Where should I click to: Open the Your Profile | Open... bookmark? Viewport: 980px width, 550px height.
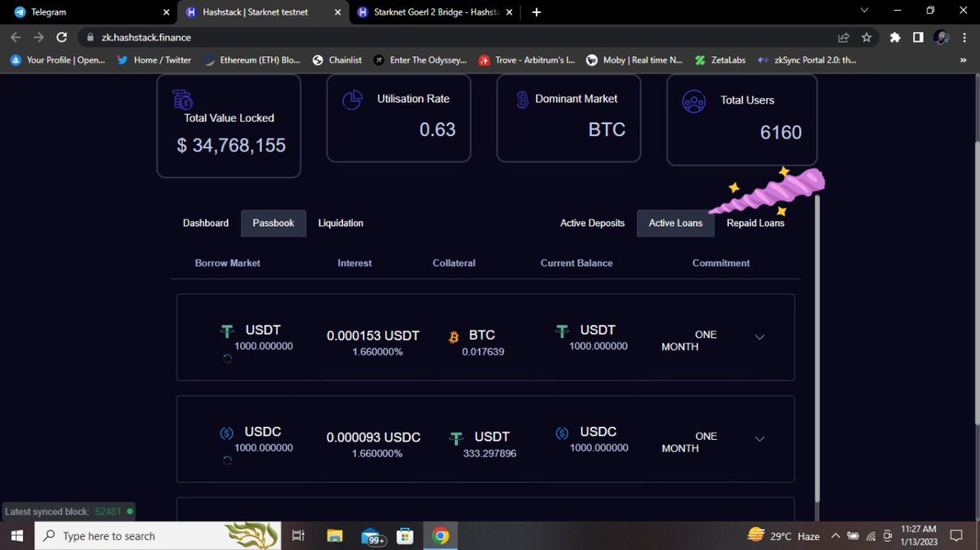tap(57, 60)
